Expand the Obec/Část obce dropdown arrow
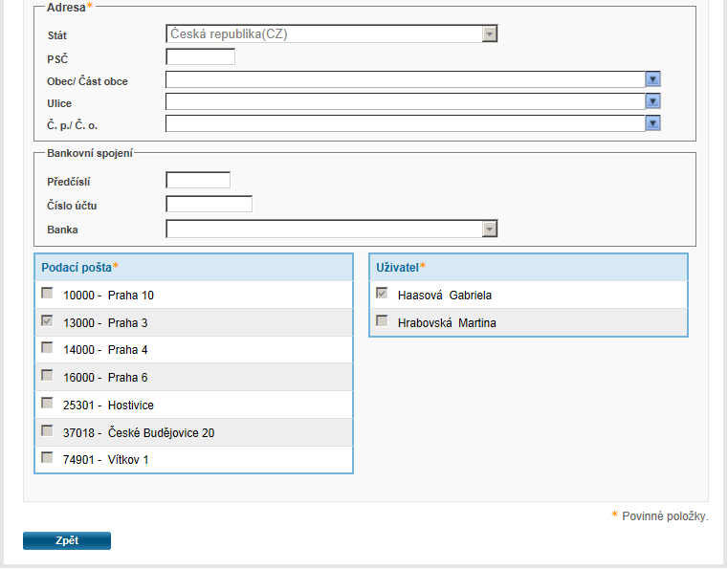 [x=653, y=79]
